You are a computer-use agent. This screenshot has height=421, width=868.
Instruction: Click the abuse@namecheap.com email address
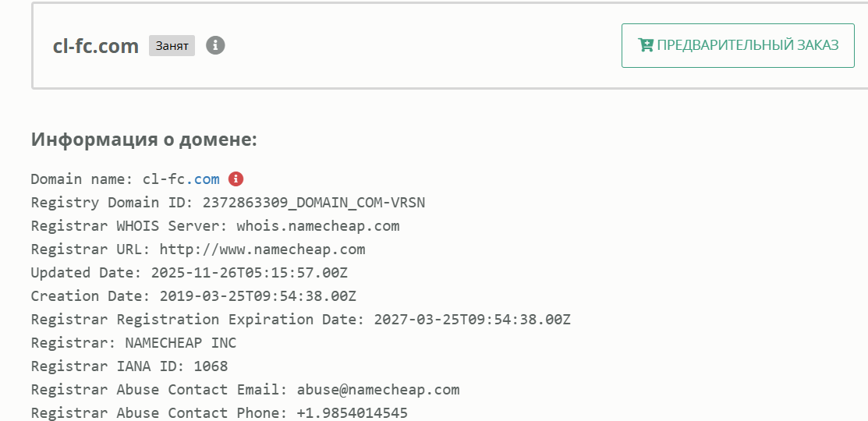tap(378, 390)
